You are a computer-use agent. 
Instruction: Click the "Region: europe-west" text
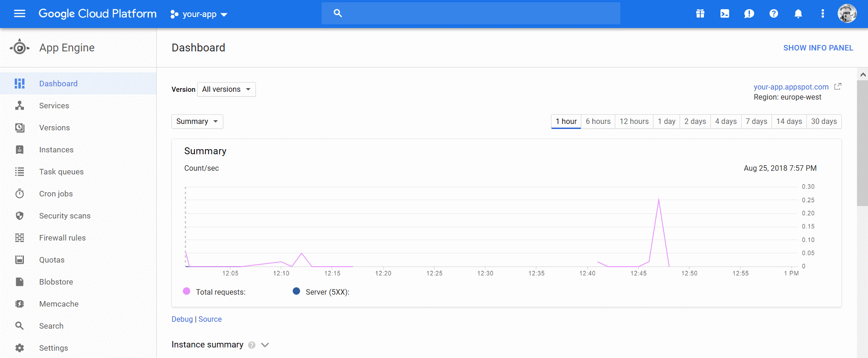click(x=787, y=97)
